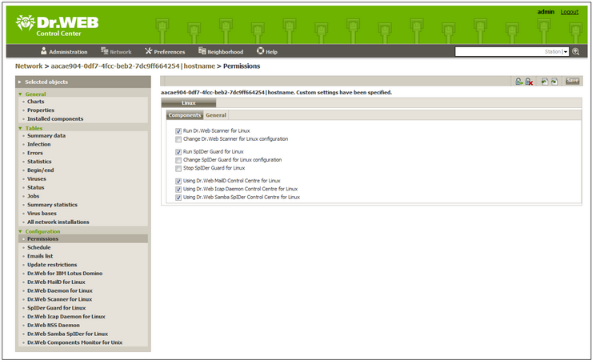Click the Network breadcrumb link
Screen dimensions: 596x364
click(29, 66)
